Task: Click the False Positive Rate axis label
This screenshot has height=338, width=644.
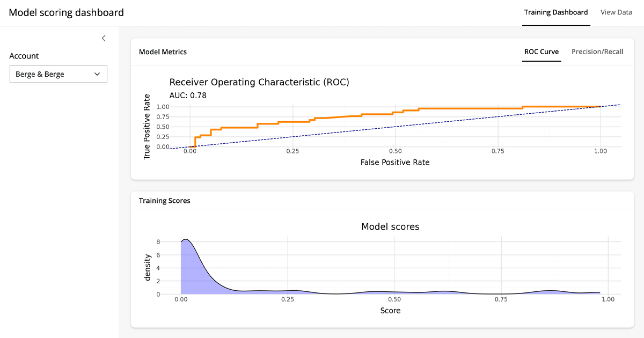Action: click(394, 162)
